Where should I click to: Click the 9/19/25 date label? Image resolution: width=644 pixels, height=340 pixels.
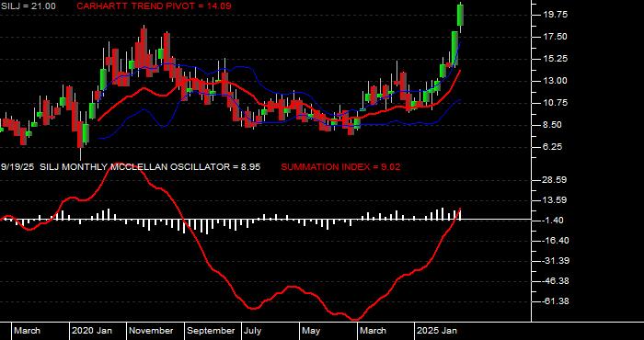[17, 167]
